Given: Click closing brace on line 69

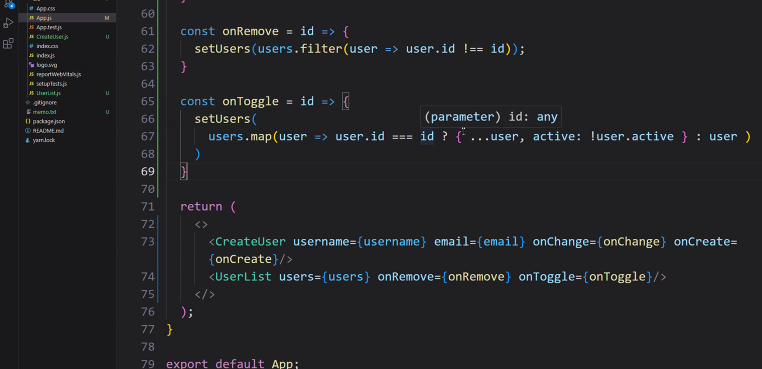Looking at the screenshot, I should coord(184,171).
